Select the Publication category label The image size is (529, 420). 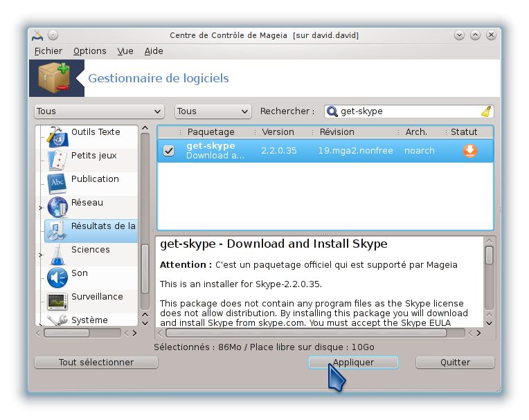(x=95, y=179)
